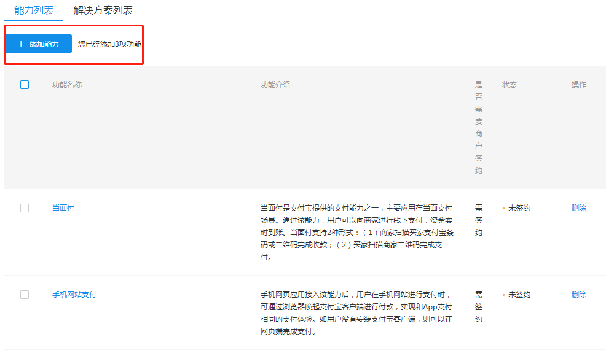Image resolution: width=606 pixels, height=364 pixels.
Task: Check the 当面付 row checkbox
Action: click(x=25, y=208)
